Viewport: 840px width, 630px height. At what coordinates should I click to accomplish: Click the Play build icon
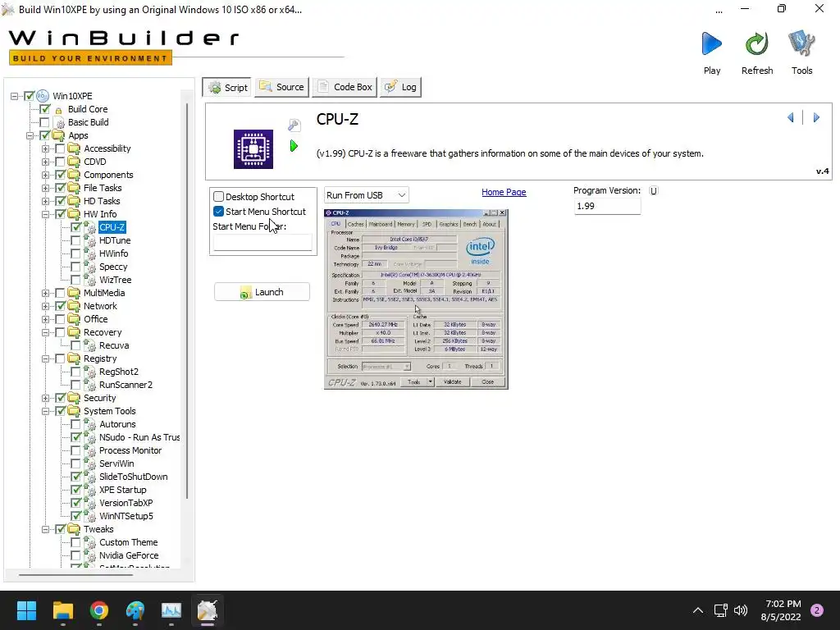(711, 43)
